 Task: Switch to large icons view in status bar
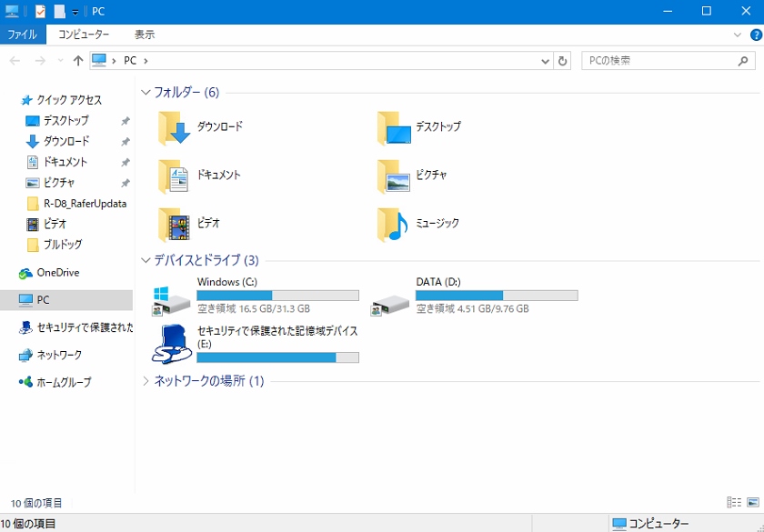pos(753,502)
